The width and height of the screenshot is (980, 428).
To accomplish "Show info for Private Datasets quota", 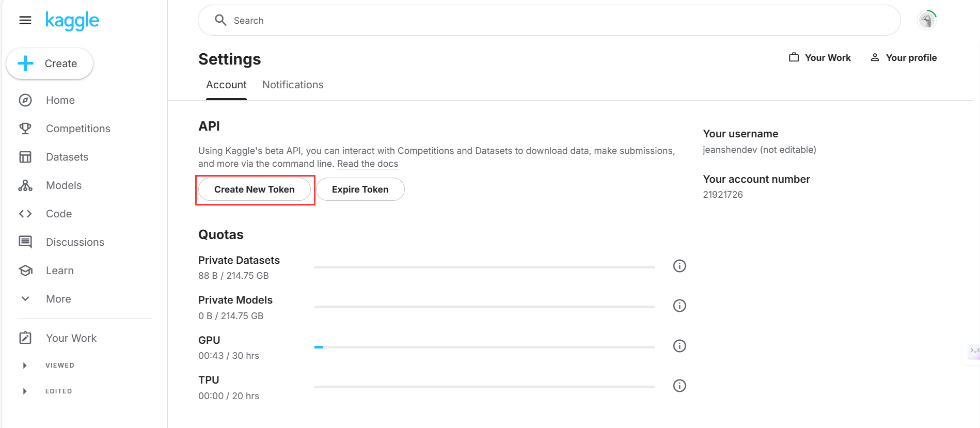I will pos(679,266).
